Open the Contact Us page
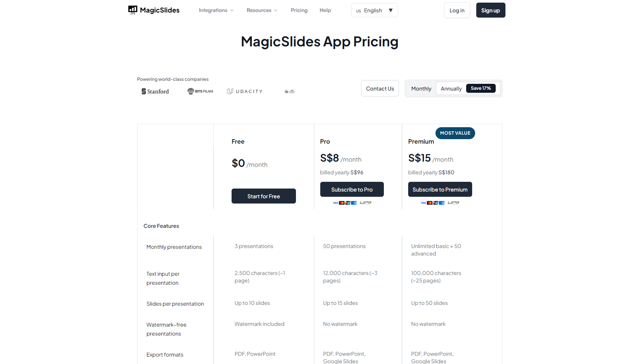 coord(380,88)
